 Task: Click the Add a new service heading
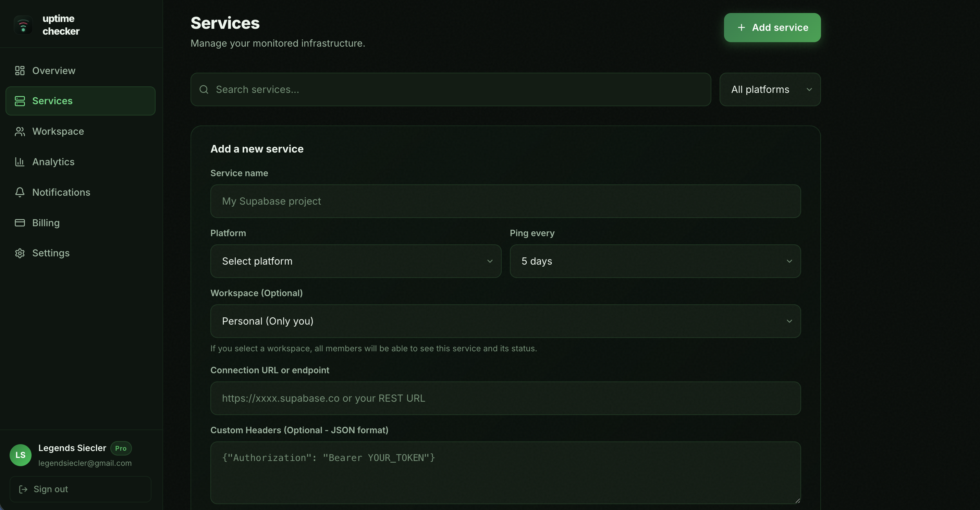tap(257, 149)
